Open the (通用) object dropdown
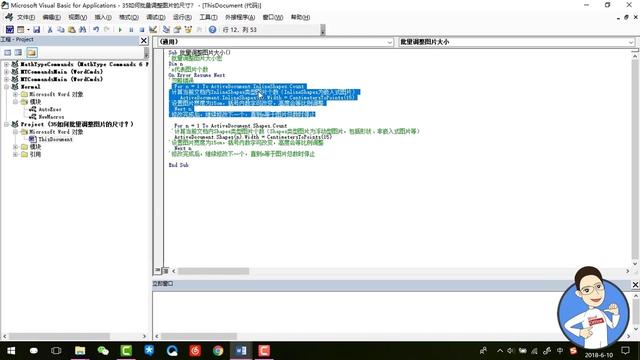The height and width of the screenshot is (360, 640). 389,42
